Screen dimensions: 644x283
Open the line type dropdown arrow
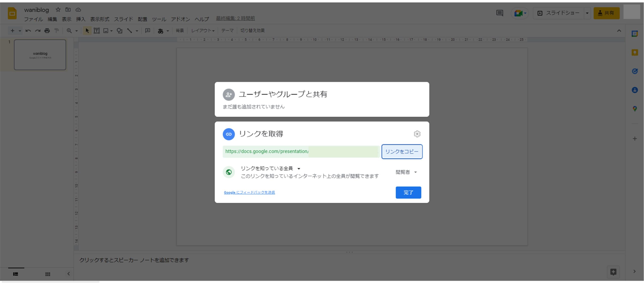[137, 31]
